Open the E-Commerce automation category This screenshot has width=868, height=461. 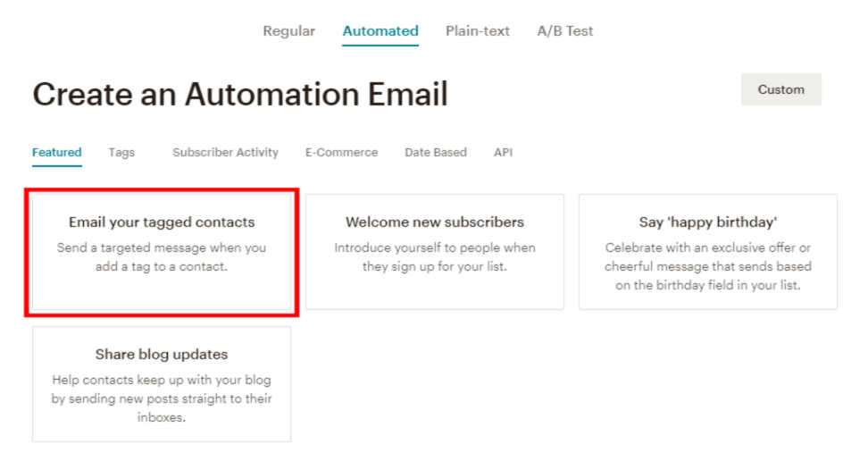click(x=341, y=153)
